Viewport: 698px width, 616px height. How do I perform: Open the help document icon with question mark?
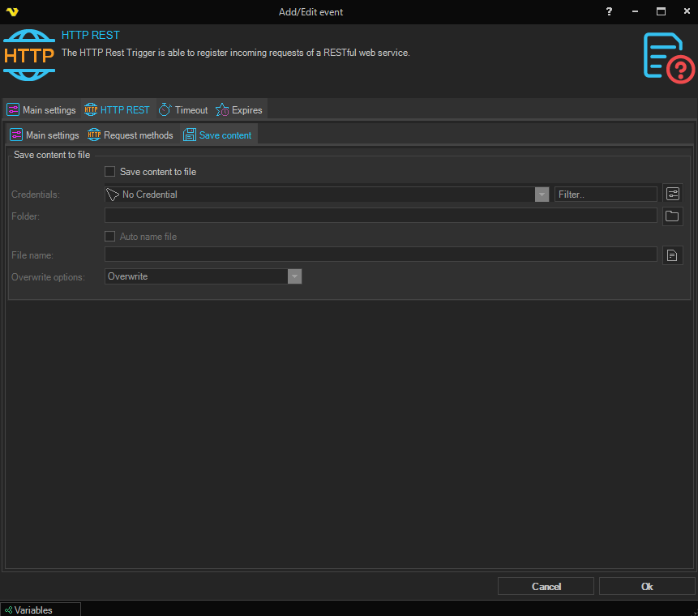coord(669,58)
